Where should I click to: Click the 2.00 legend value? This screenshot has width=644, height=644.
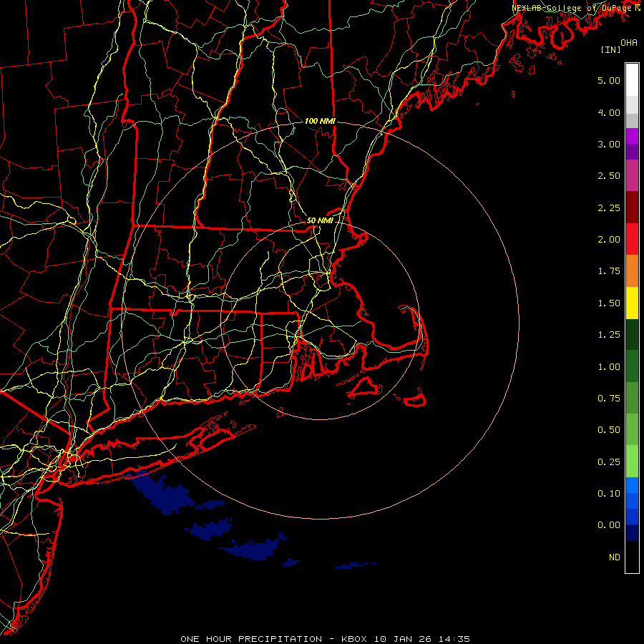tap(609, 240)
